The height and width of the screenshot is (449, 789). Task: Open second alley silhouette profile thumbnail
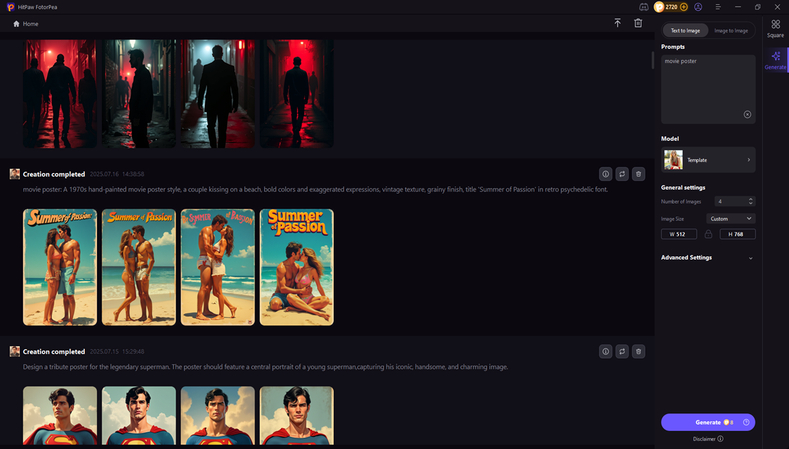point(139,94)
